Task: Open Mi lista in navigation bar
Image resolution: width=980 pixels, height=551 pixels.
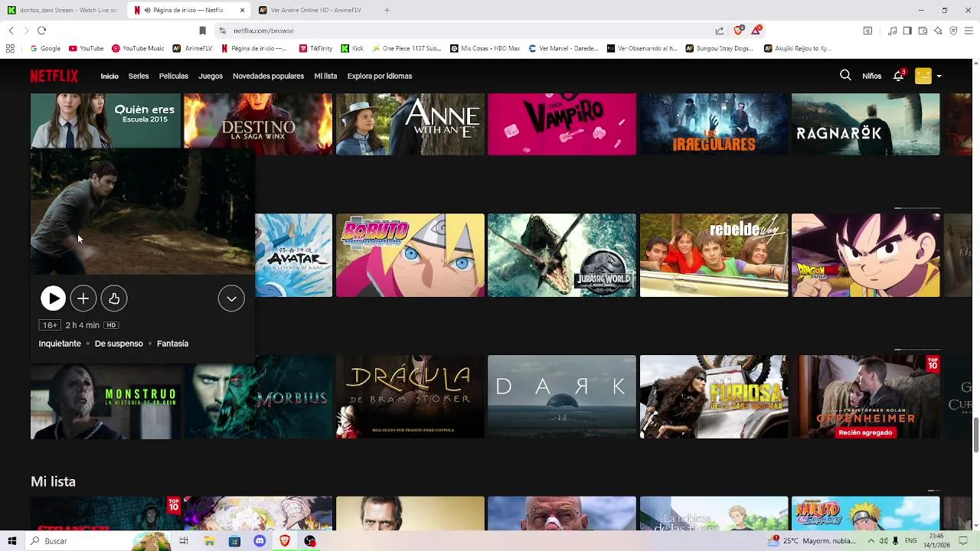Action: (x=325, y=76)
